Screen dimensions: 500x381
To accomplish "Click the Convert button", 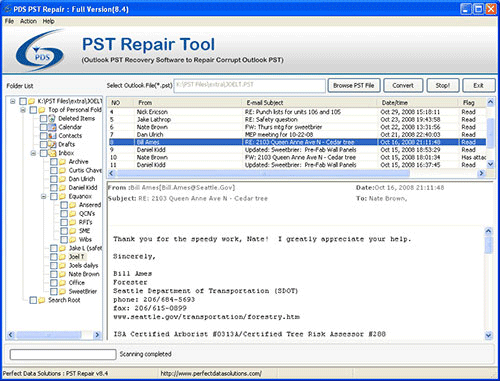I will point(403,86).
